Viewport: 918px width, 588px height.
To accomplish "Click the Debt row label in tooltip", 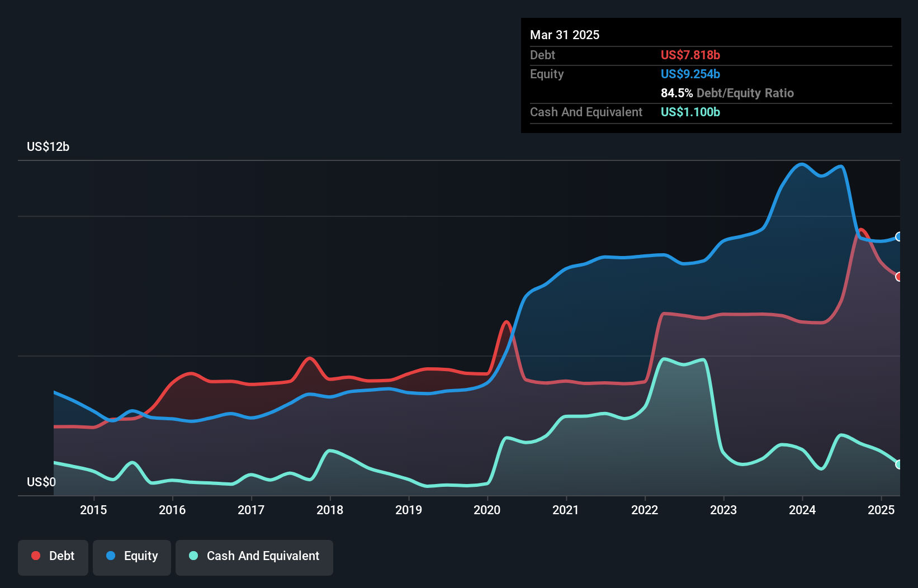I will [x=542, y=55].
